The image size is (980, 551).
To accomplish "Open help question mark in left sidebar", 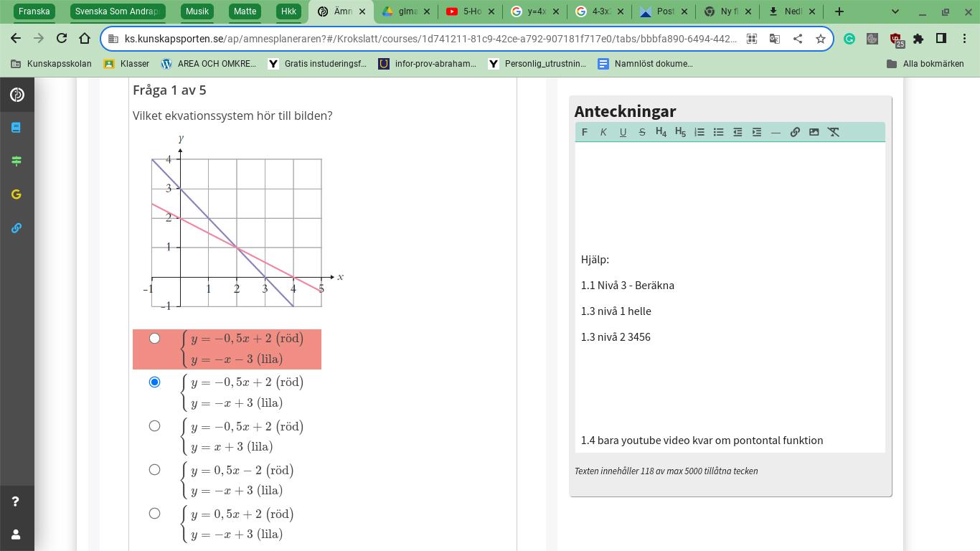I will (x=16, y=501).
